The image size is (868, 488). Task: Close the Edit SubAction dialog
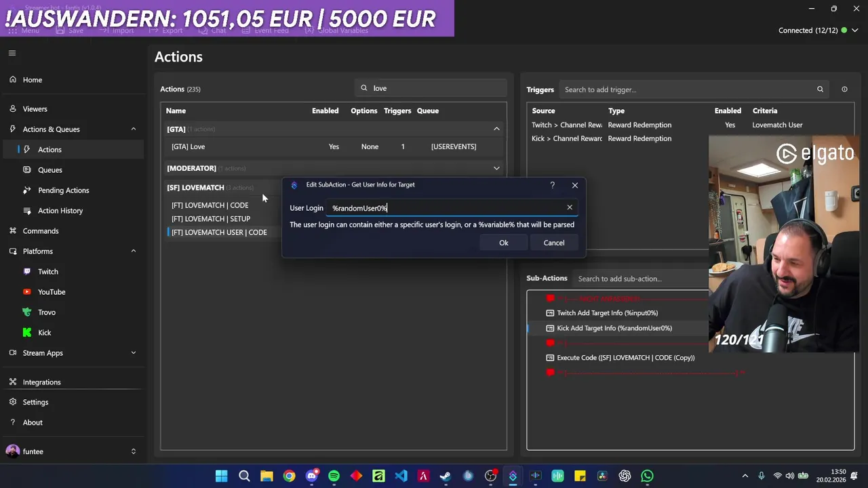(574, 185)
